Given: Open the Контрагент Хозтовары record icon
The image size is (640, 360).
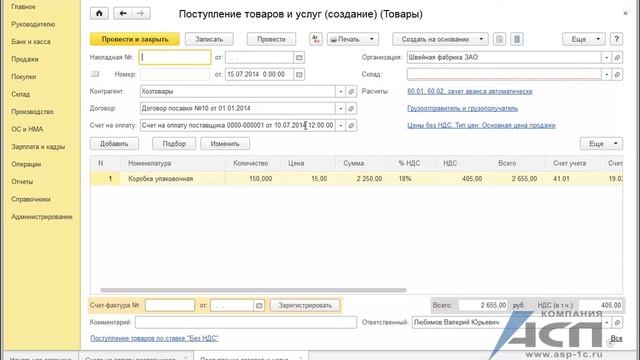Looking at the screenshot, I should (351, 91).
